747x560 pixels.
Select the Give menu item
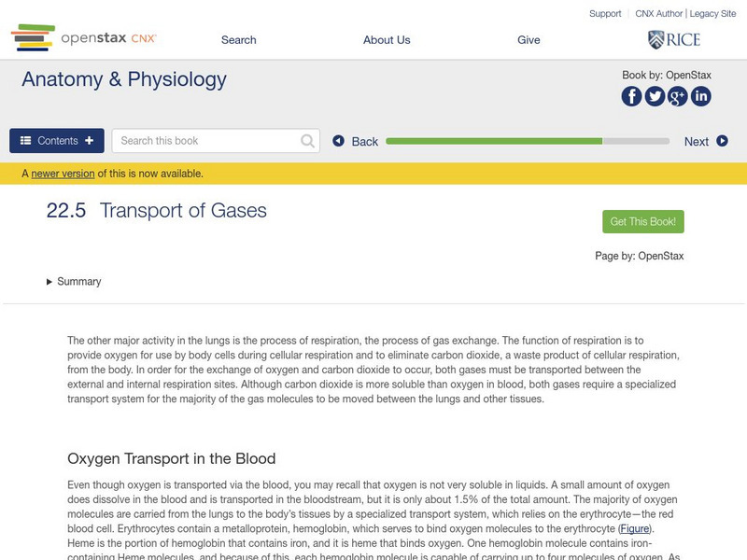(529, 40)
